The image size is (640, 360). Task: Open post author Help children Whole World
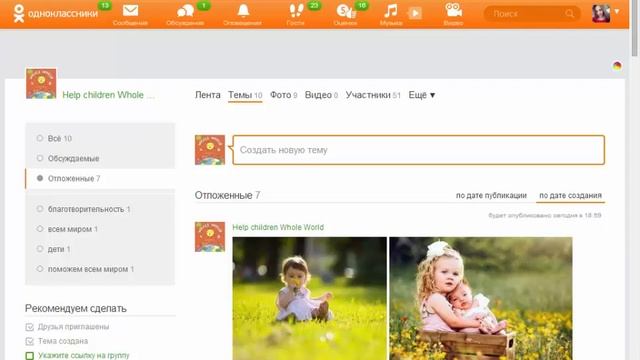click(278, 227)
